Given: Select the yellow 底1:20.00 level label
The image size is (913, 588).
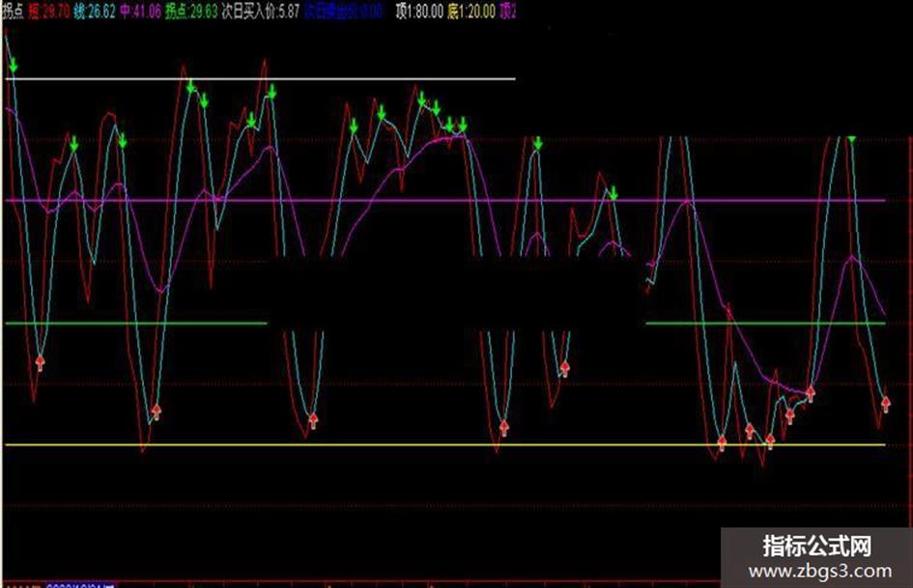Looking at the screenshot, I should 471,11.
